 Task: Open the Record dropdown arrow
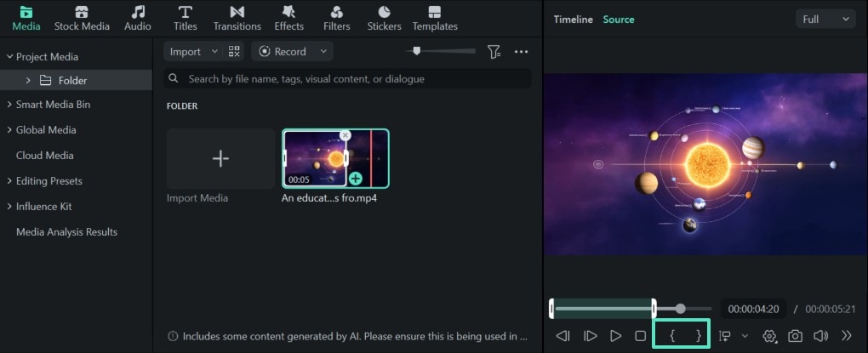click(x=323, y=51)
